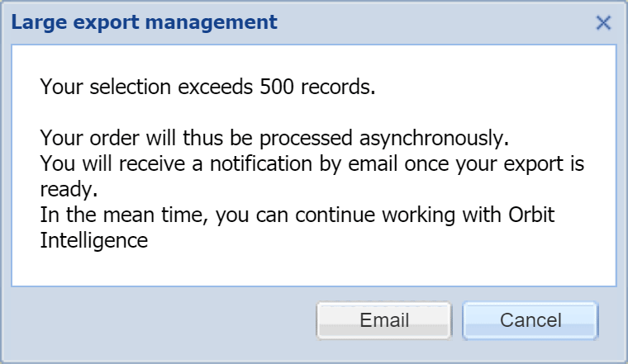Click the number '500' in the message
Image resolution: width=628 pixels, height=364 pixels.
pos(275,86)
